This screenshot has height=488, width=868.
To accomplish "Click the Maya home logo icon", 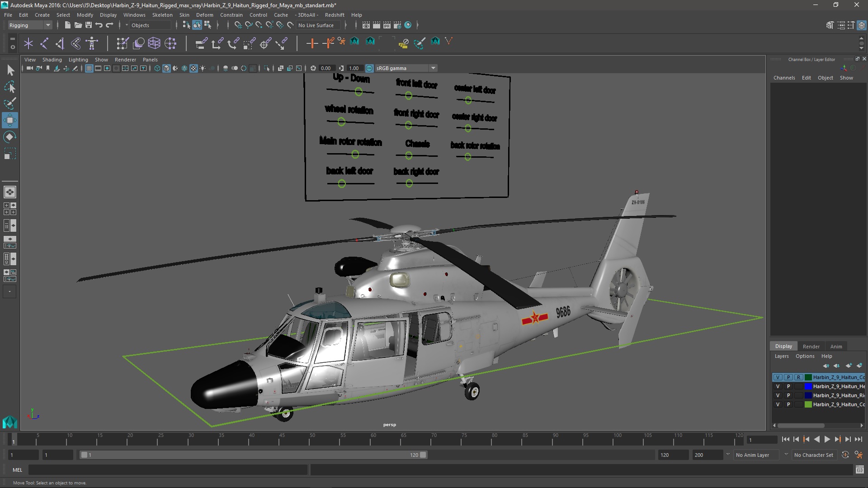I will point(9,422).
